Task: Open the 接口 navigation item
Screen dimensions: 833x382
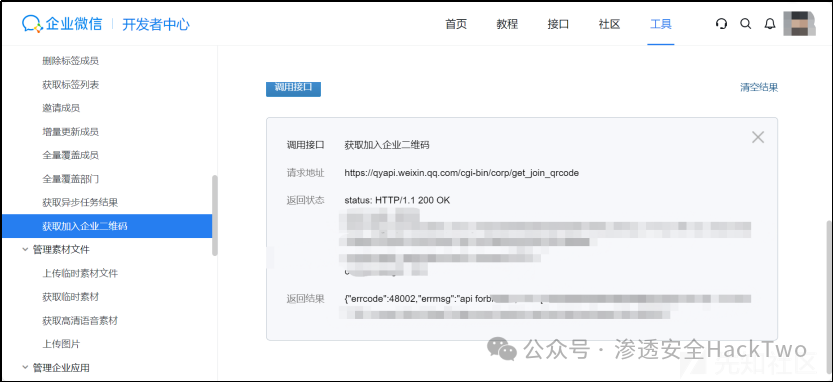Action: tap(558, 24)
